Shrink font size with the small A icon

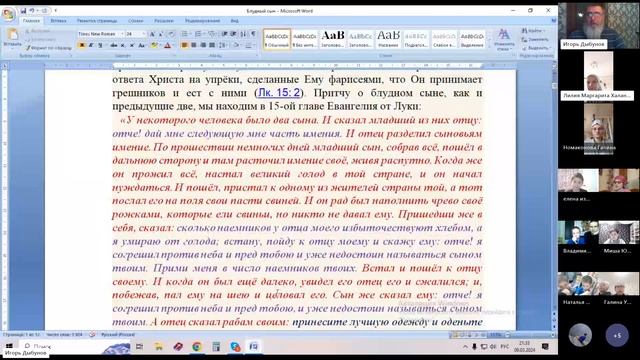pos(160,34)
